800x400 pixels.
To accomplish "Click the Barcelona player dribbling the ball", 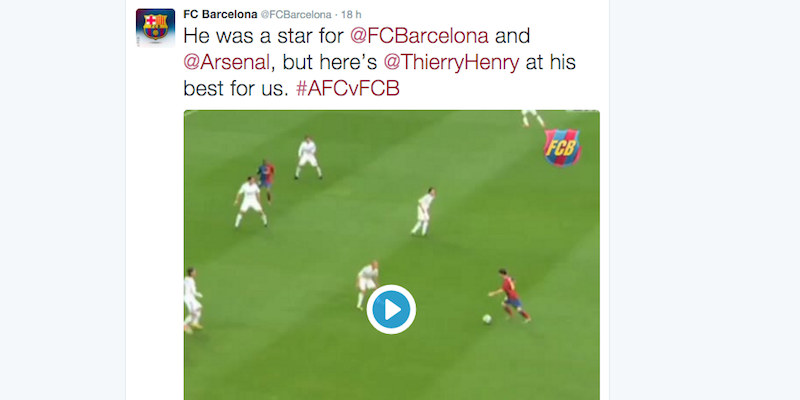I will [510, 295].
